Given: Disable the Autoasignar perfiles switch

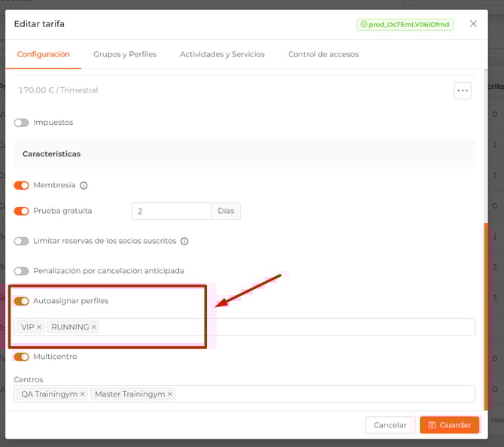Looking at the screenshot, I should [x=22, y=301].
